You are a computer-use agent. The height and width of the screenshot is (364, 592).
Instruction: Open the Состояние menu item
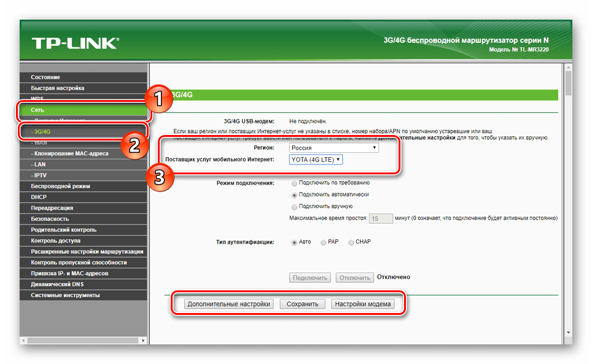[83, 77]
